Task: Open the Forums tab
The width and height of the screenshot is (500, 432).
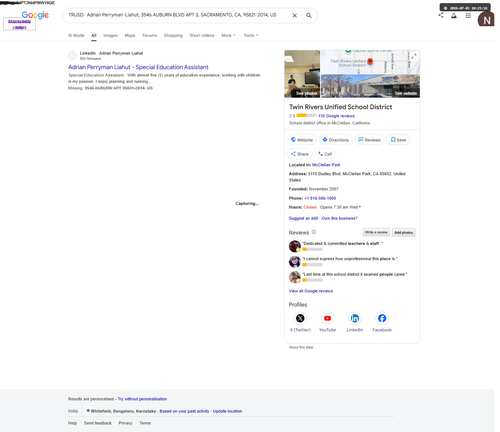Action: pyautogui.click(x=149, y=35)
